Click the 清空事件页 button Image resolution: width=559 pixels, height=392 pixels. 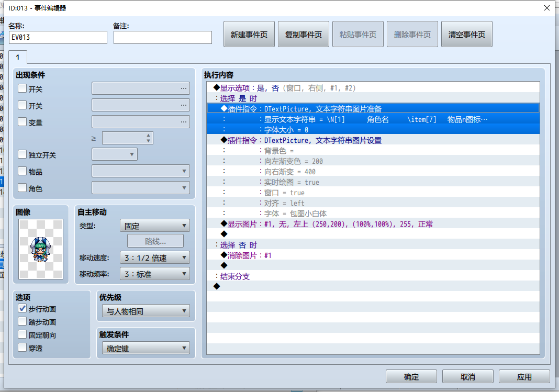[467, 34]
